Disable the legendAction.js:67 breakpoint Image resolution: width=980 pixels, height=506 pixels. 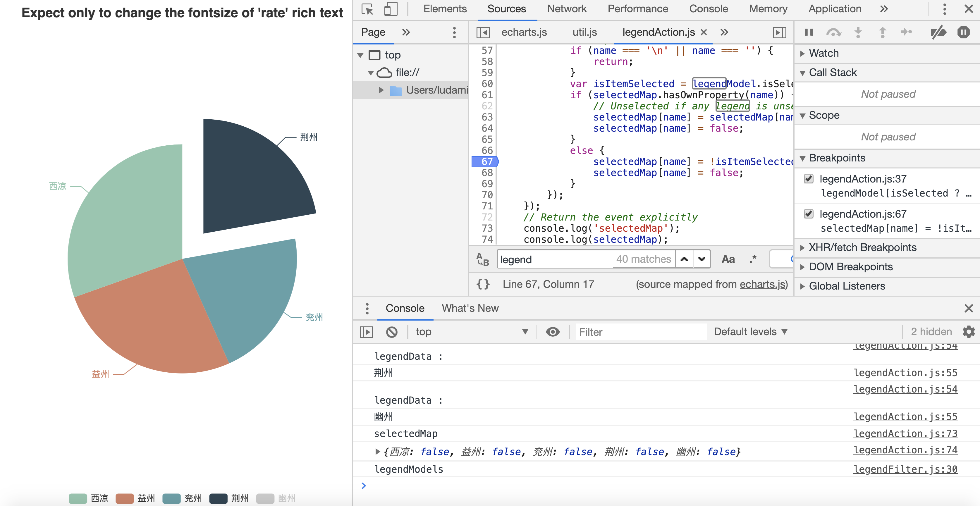tap(809, 214)
